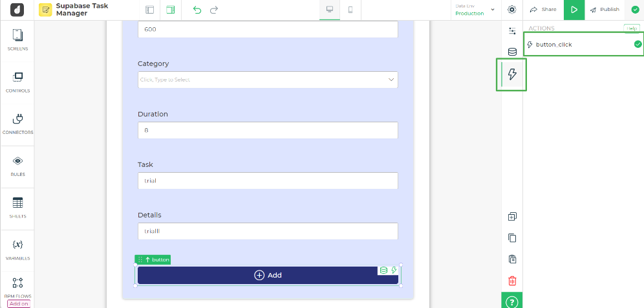Expand the Category dropdown

pos(268,80)
